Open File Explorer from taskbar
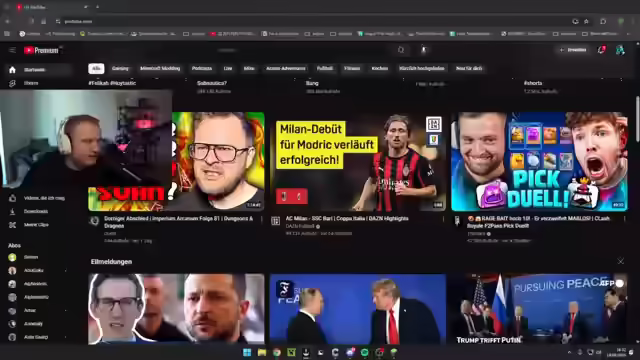The height and width of the screenshot is (360, 640). [262, 352]
